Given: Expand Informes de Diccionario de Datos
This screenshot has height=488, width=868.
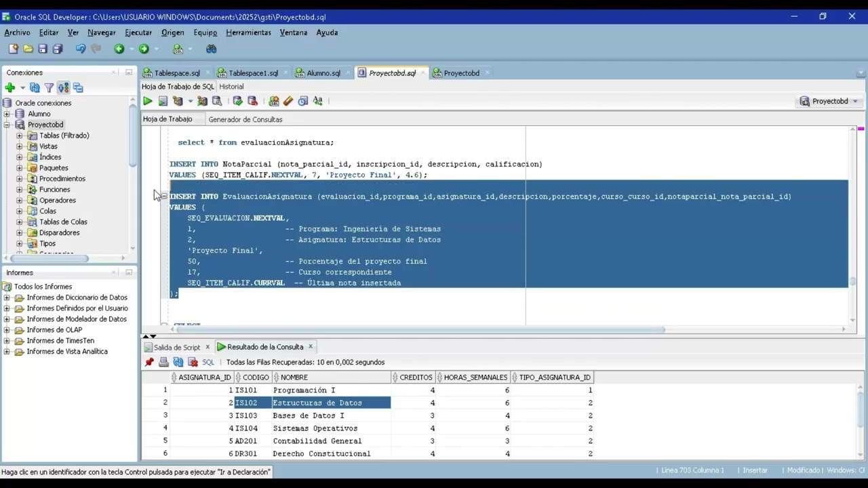Looking at the screenshot, I should [7, 298].
